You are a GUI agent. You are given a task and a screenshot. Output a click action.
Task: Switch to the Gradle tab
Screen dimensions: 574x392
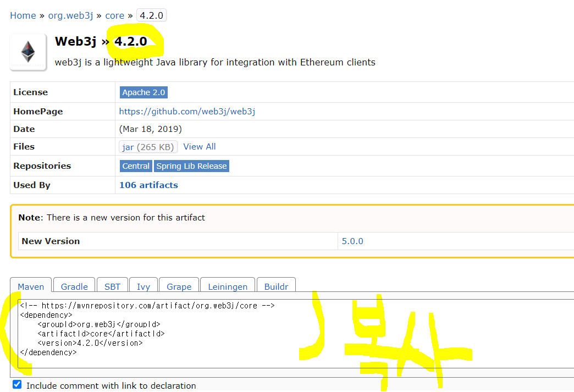[x=74, y=286]
